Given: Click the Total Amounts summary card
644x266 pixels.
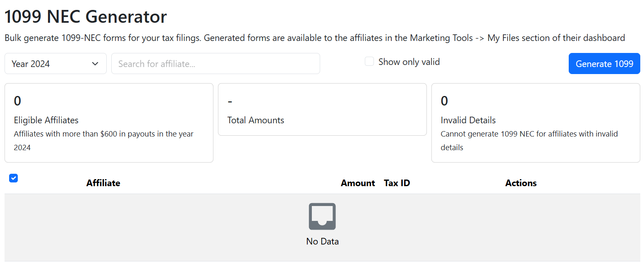Looking at the screenshot, I should click(x=322, y=110).
